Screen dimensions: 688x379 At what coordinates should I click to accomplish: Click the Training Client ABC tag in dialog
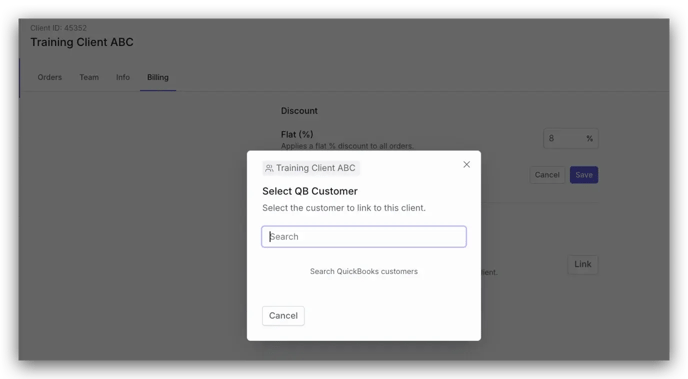[311, 168]
